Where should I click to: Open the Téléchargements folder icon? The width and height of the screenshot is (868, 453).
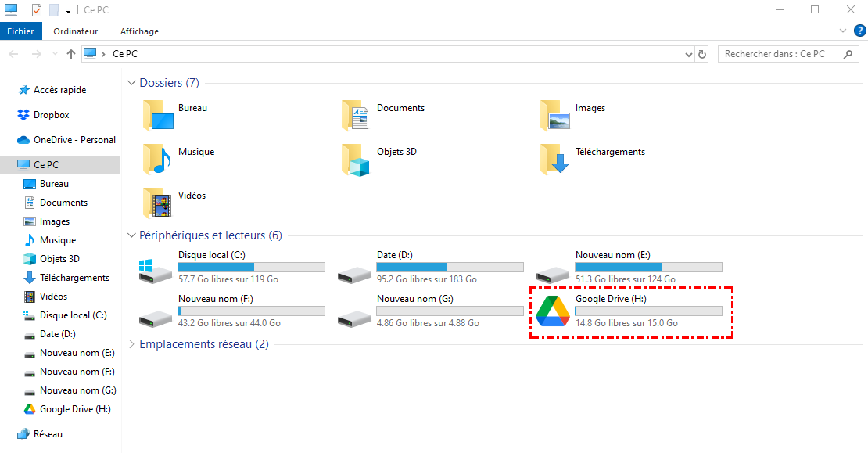point(555,159)
